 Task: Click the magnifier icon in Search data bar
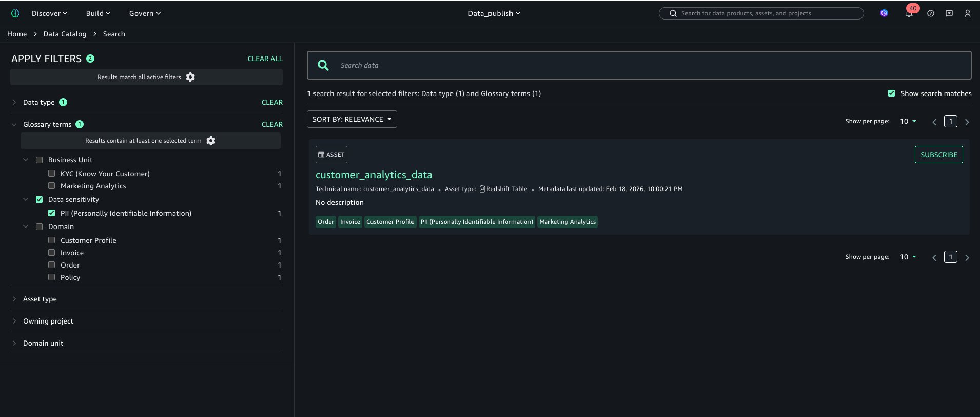click(323, 65)
